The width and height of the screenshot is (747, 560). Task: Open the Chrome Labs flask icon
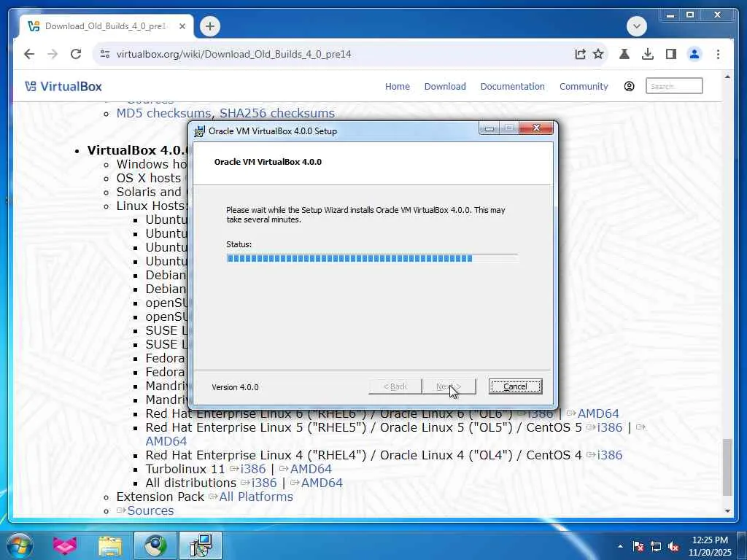tap(624, 54)
